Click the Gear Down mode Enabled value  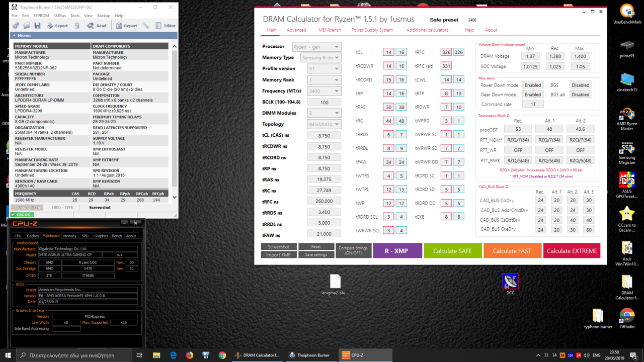pyautogui.click(x=532, y=95)
